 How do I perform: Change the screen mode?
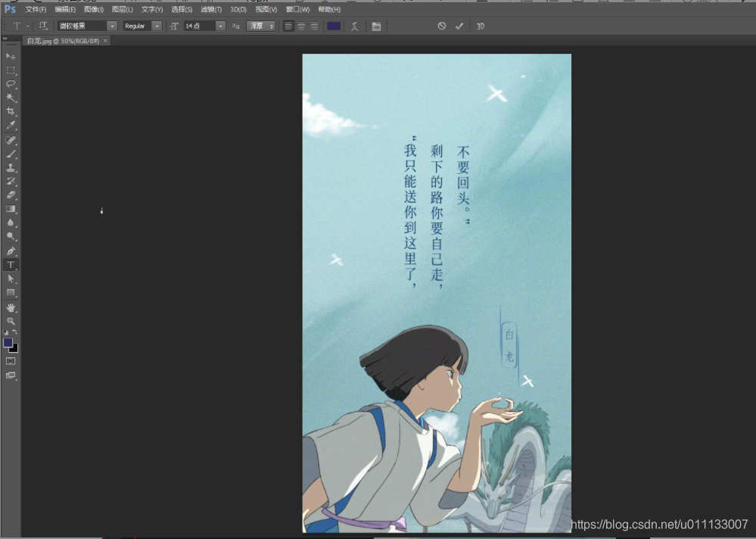[11, 375]
